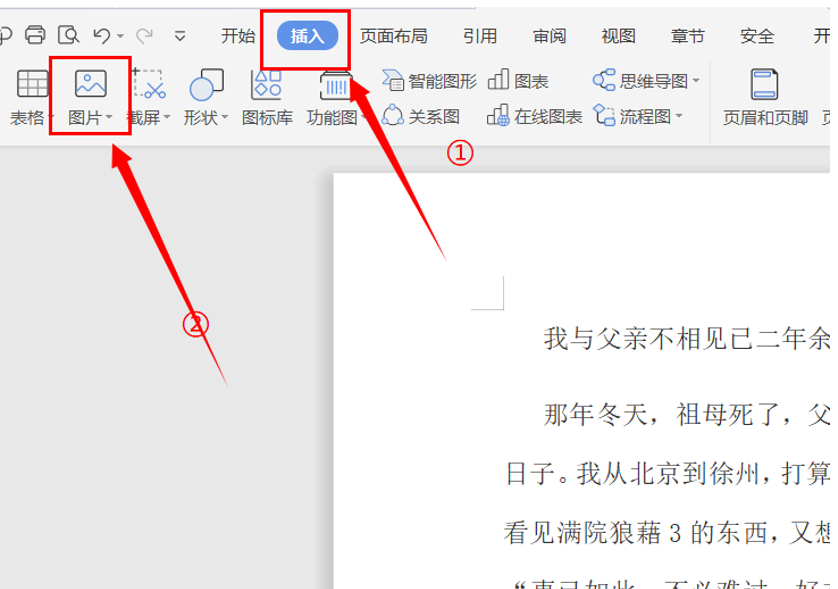
Task: Click the 流程图 flowchart button
Action: [x=633, y=115]
